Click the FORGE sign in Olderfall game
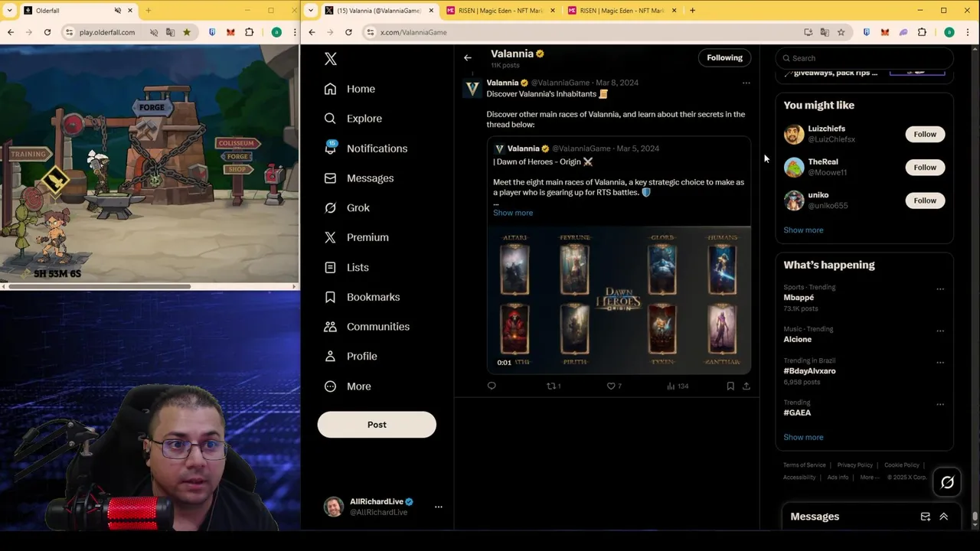980x551 pixels. point(151,108)
